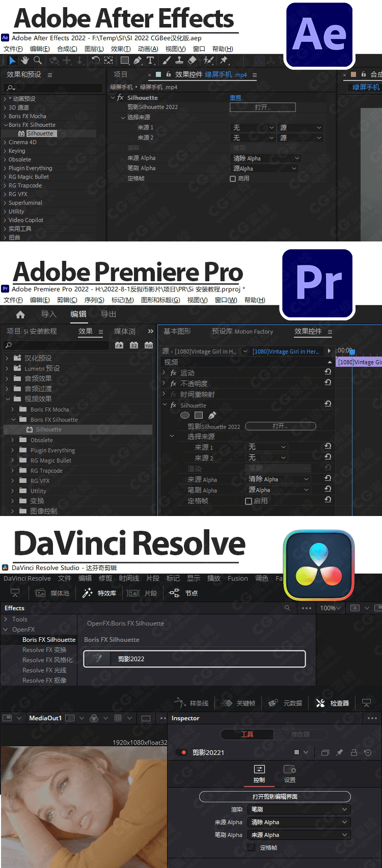Click 打开 button in After Effects Silhouette
Image resolution: width=382 pixels, height=868 pixels.
[263, 107]
